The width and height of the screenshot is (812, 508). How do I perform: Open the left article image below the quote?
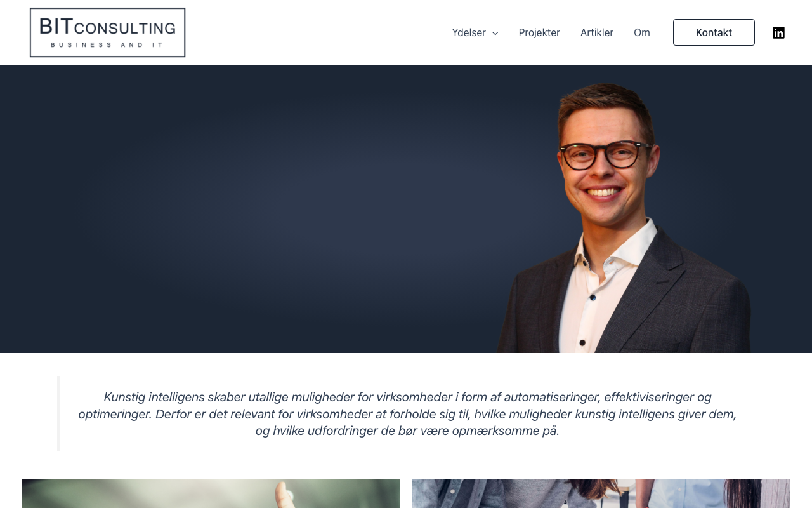(211, 493)
